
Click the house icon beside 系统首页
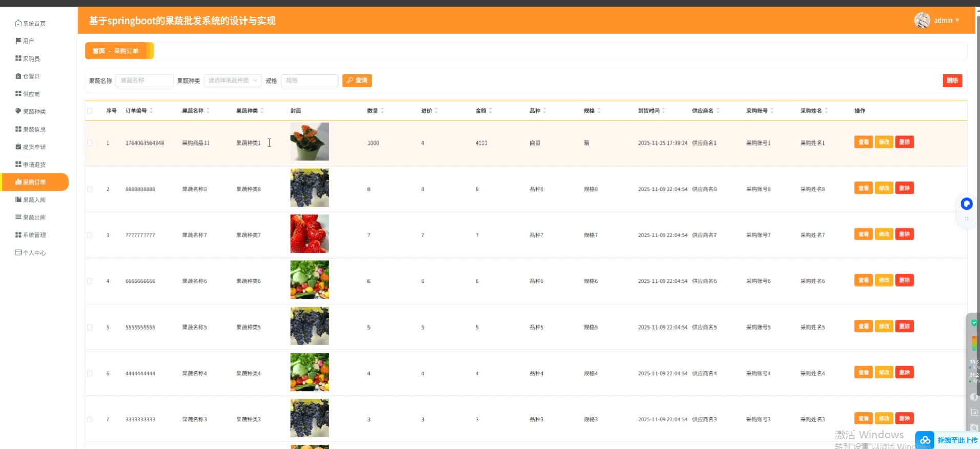pyautogui.click(x=18, y=23)
